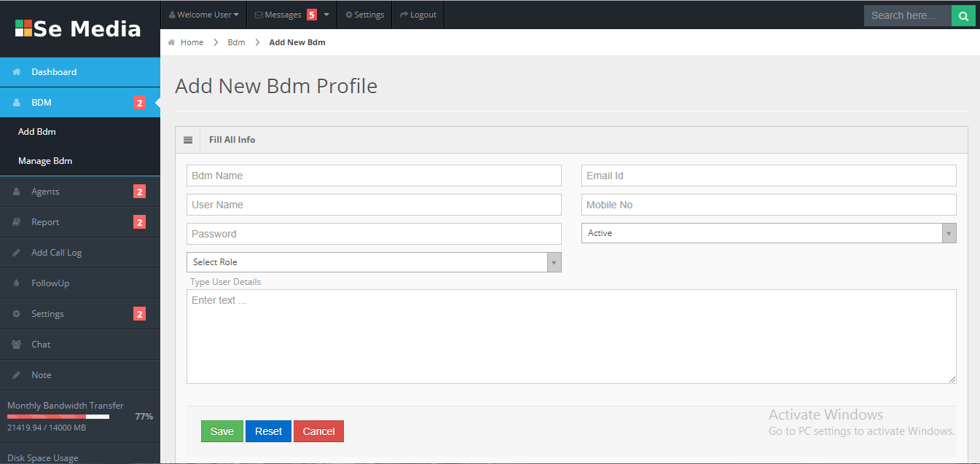Click the green Save button
Viewport: 980px width, 464px height.
click(222, 431)
